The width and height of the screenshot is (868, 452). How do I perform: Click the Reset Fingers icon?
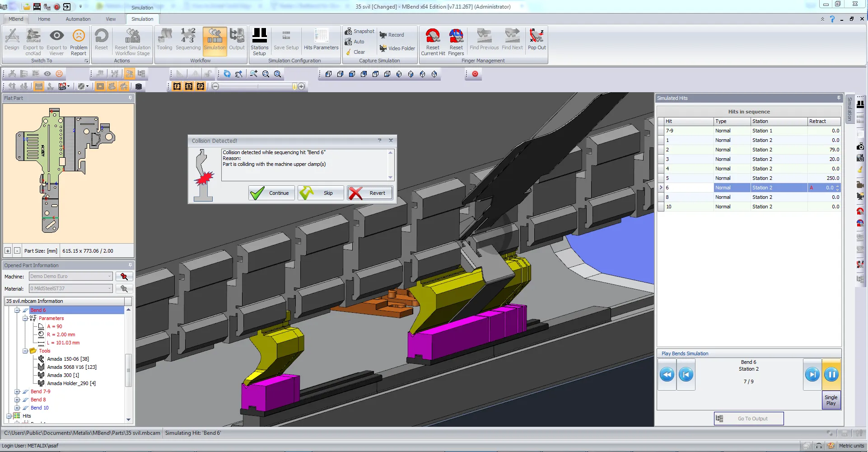coord(456,41)
